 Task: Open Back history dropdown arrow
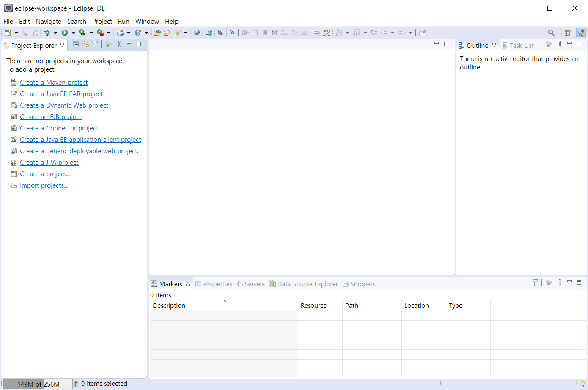[x=393, y=33]
